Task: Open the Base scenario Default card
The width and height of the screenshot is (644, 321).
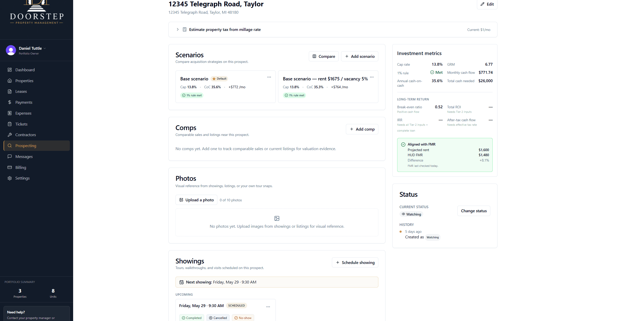Action: [x=226, y=87]
